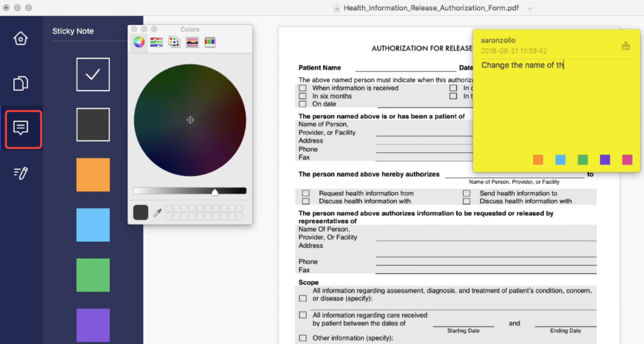This screenshot has width=644, height=344.
Task: Open the pencils color picker tab
Action: click(210, 42)
